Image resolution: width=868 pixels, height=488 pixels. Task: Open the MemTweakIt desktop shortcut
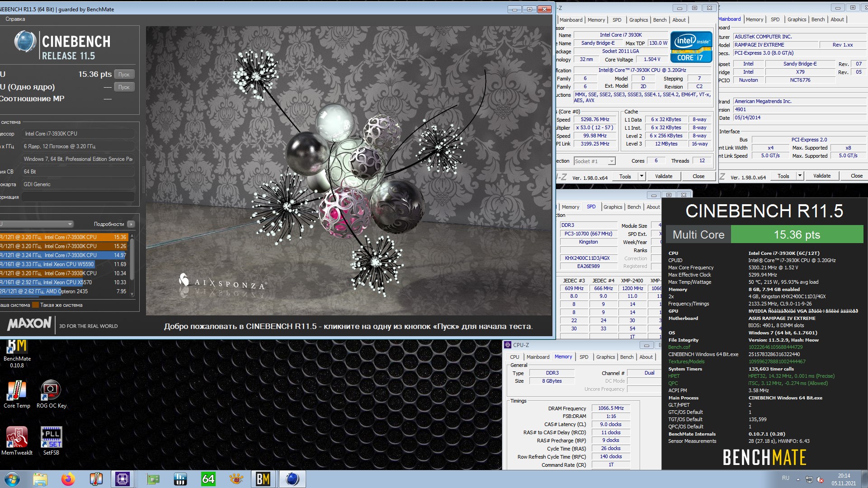17,441
